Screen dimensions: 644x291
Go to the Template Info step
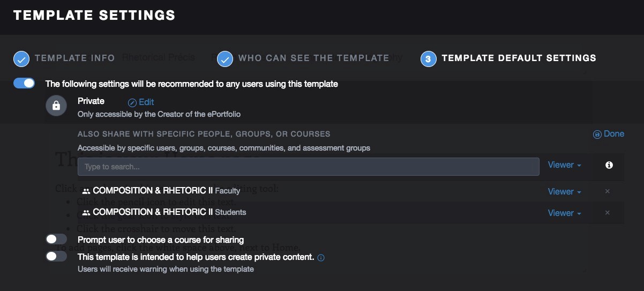click(75, 58)
